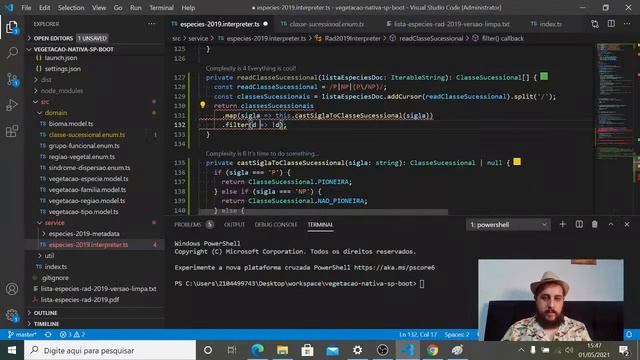This screenshot has width=640, height=360.
Task: Open bioma.model.ts in explorer
Action: pyautogui.click(x=71, y=124)
